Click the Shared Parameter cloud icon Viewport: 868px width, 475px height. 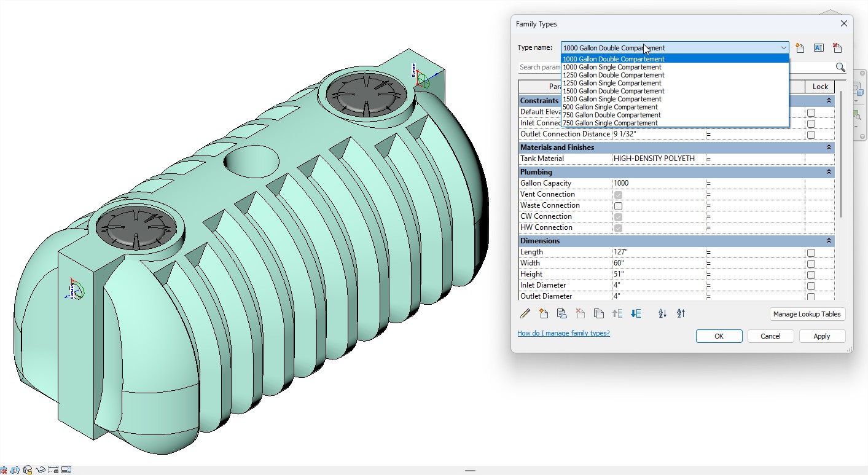click(561, 313)
